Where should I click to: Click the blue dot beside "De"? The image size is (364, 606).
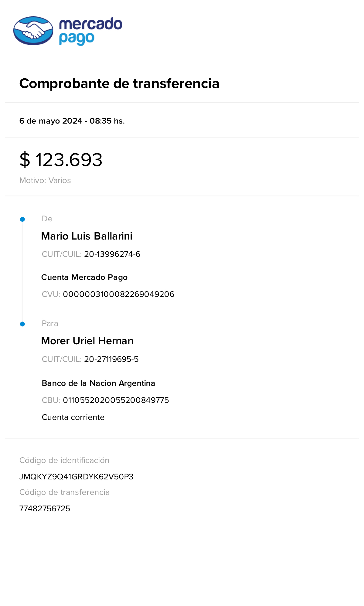pos(22,219)
